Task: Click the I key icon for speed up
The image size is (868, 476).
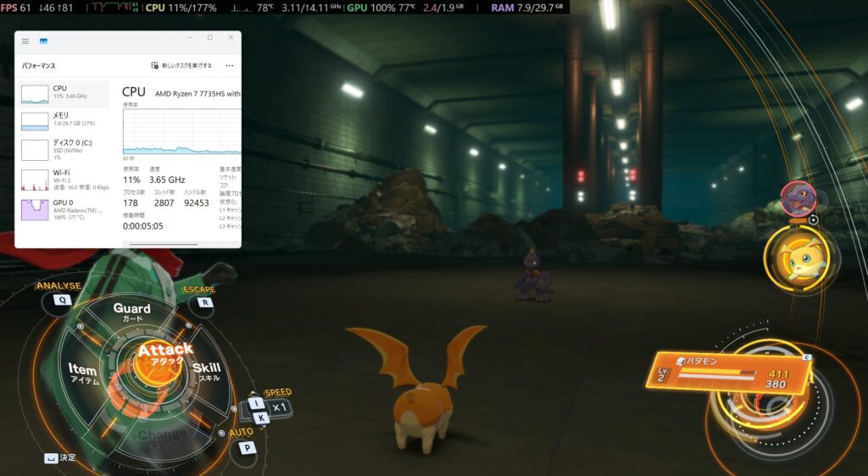Action: 256,403
